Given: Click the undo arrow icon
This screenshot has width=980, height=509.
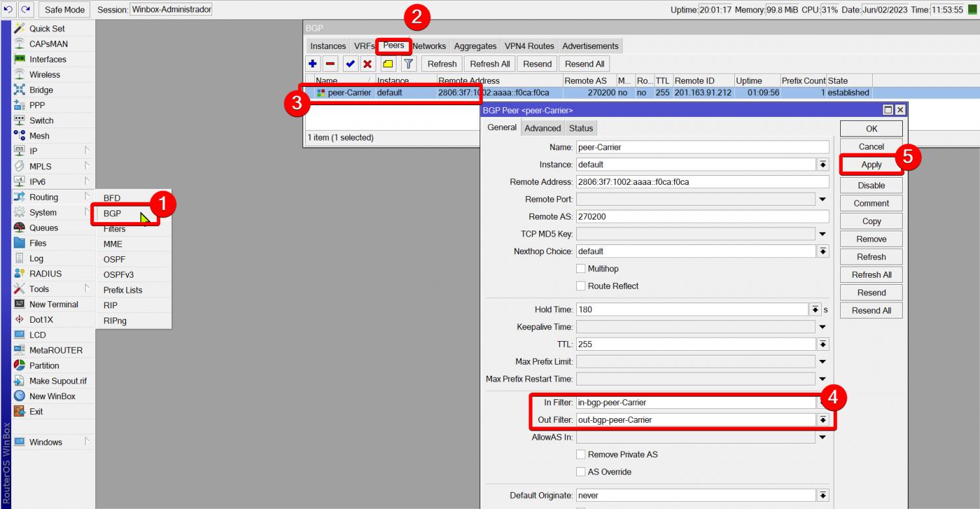Looking at the screenshot, I should pos(8,10).
